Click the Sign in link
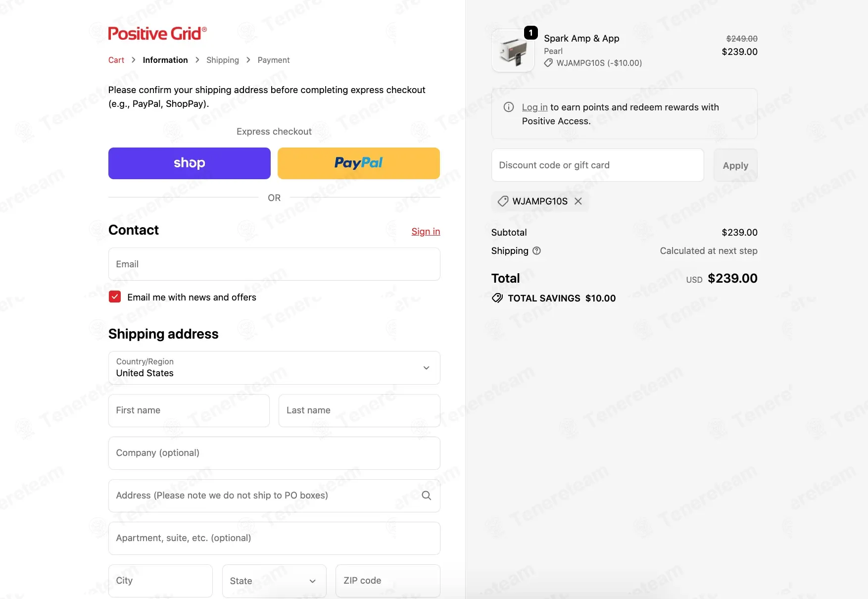 (426, 231)
